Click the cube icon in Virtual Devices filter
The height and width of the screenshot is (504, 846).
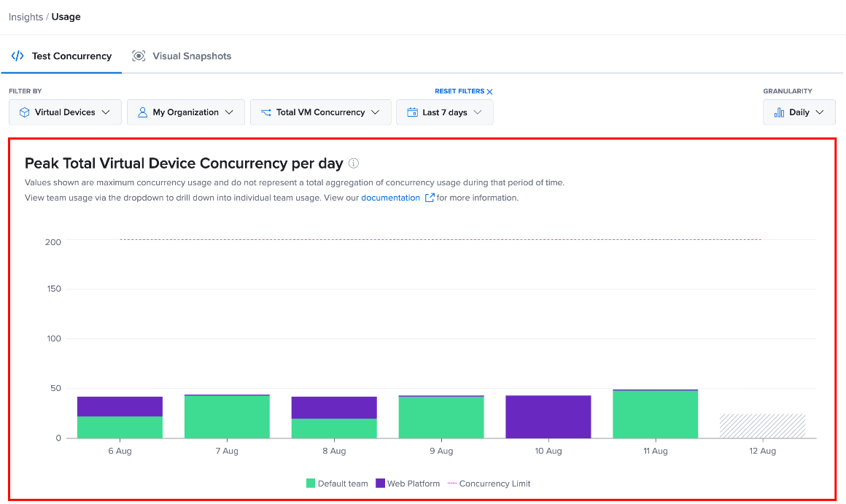coord(24,112)
